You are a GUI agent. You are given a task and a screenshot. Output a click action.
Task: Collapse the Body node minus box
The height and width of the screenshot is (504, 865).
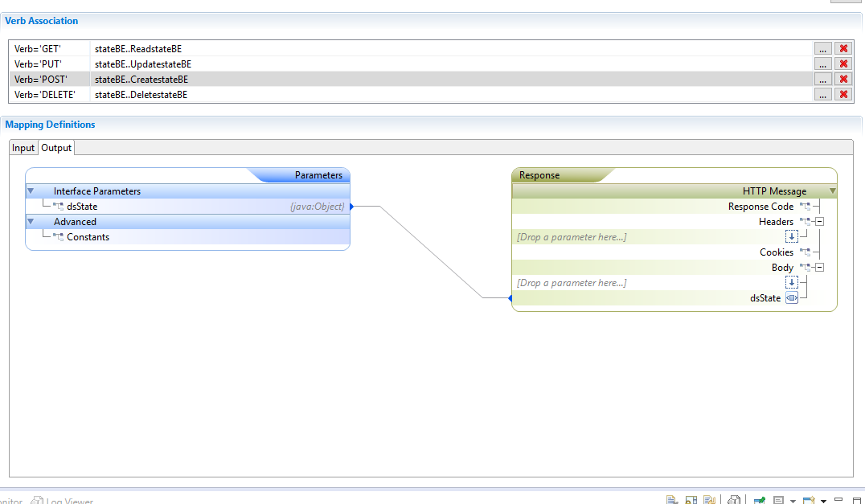820,268
